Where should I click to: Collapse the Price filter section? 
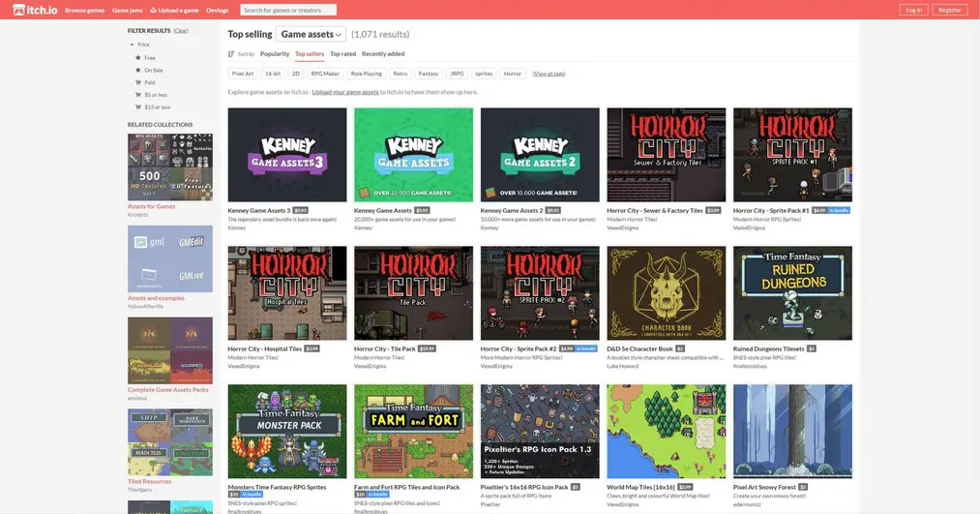pyautogui.click(x=133, y=45)
